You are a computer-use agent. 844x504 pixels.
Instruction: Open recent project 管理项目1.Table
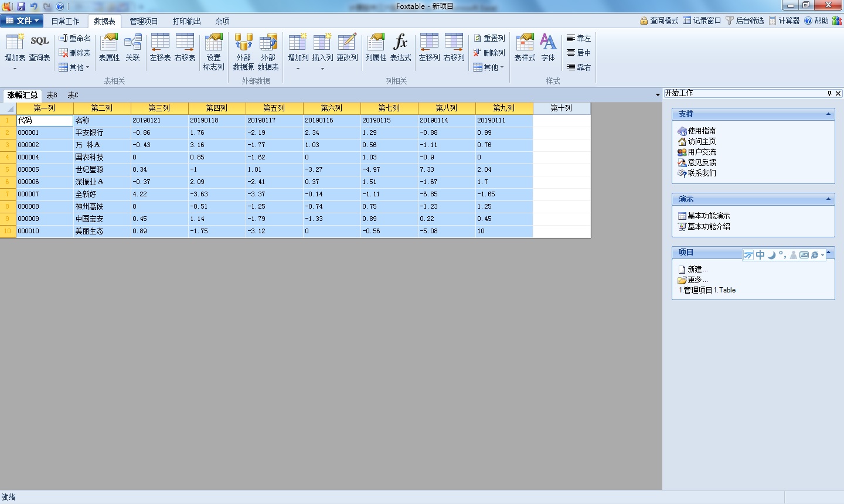coord(707,290)
